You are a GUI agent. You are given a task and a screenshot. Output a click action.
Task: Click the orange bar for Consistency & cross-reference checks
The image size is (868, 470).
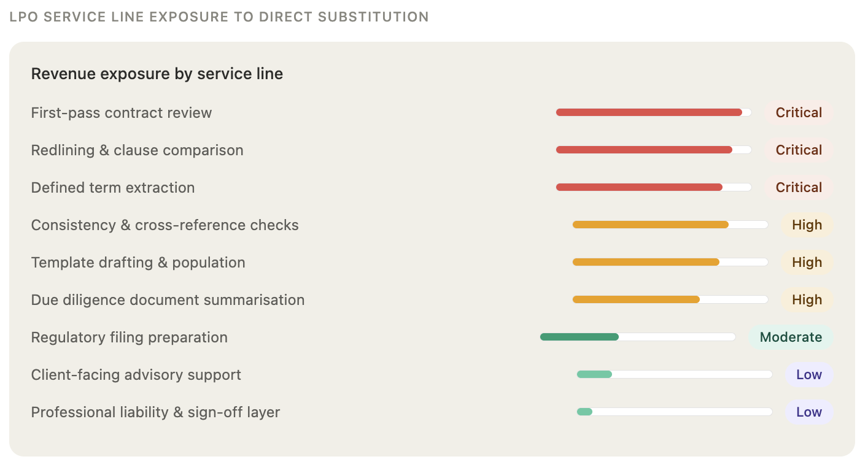pyautogui.click(x=651, y=225)
